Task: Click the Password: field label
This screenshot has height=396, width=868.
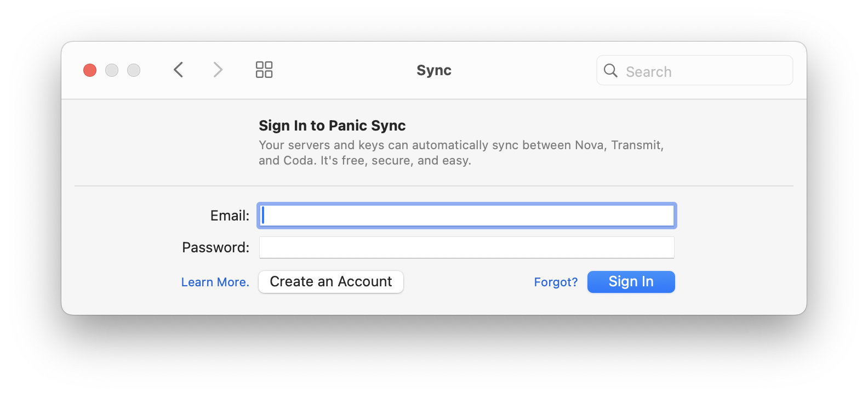Action: tap(215, 247)
